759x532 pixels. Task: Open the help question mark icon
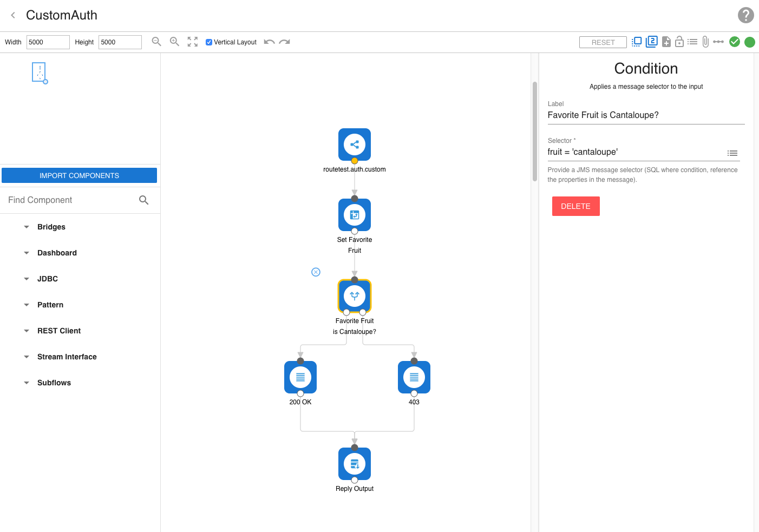[x=745, y=15]
